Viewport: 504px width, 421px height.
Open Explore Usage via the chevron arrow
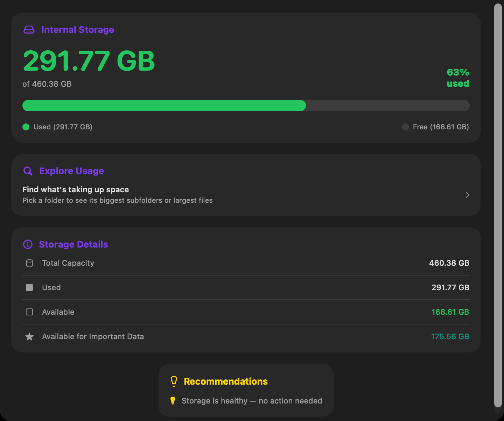pos(467,195)
